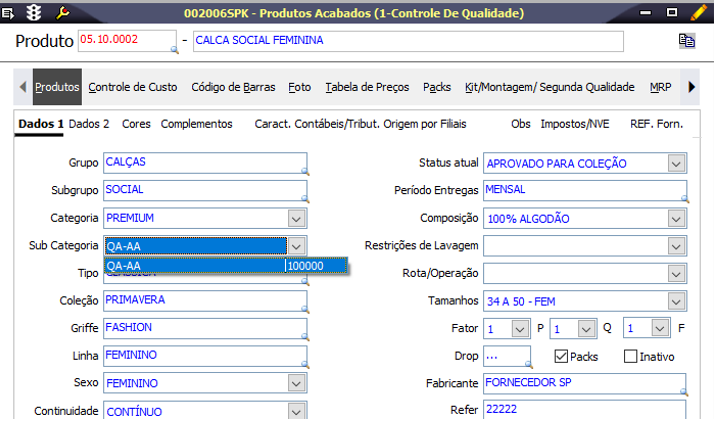Open the Origem por Filiais sub-tab

(425, 124)
